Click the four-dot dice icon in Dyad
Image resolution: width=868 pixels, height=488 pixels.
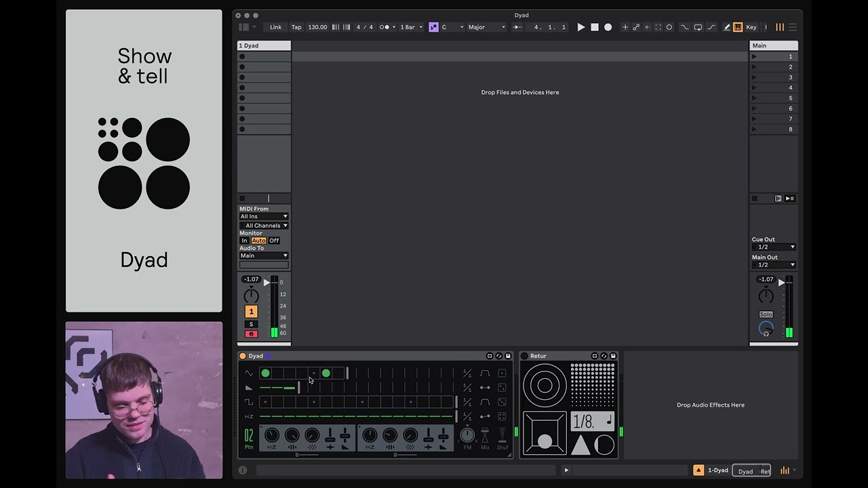point(502,416)
